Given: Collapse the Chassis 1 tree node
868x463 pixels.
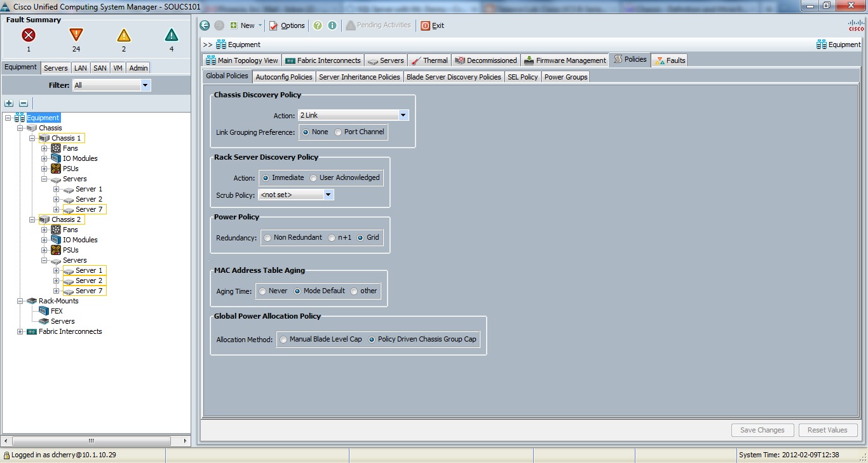Looking at the screenshot, I should (x=32, y=138).
